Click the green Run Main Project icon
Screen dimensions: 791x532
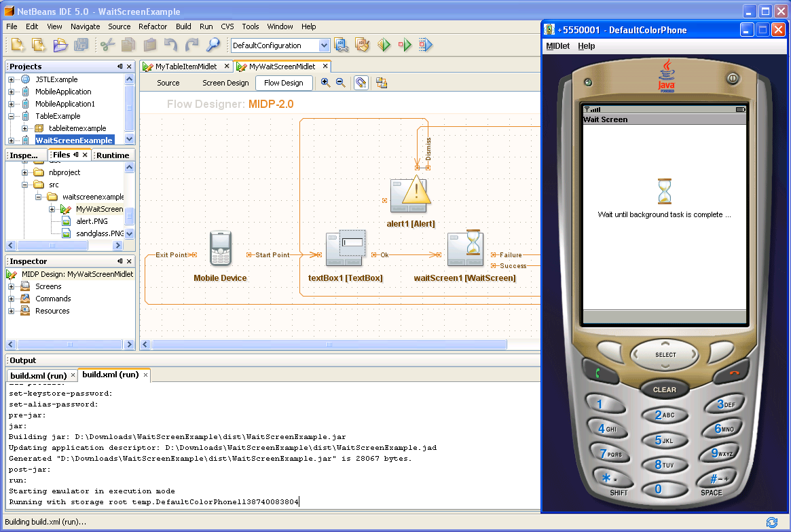click(x=384, y=45)
